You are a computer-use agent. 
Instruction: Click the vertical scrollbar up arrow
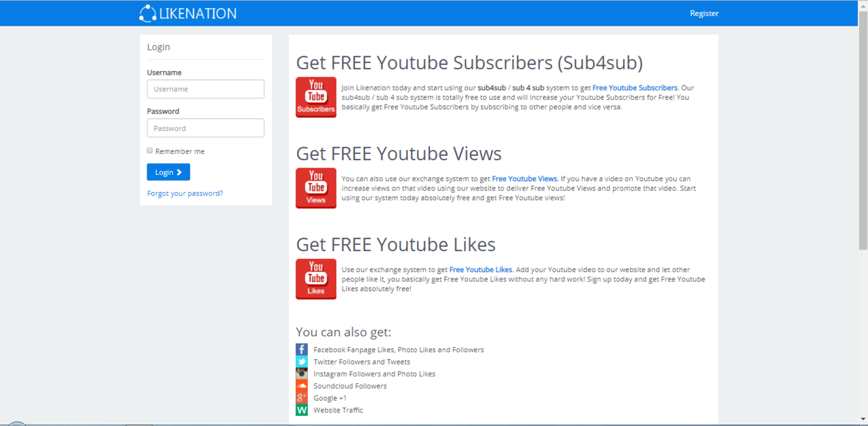click(863, 6)
